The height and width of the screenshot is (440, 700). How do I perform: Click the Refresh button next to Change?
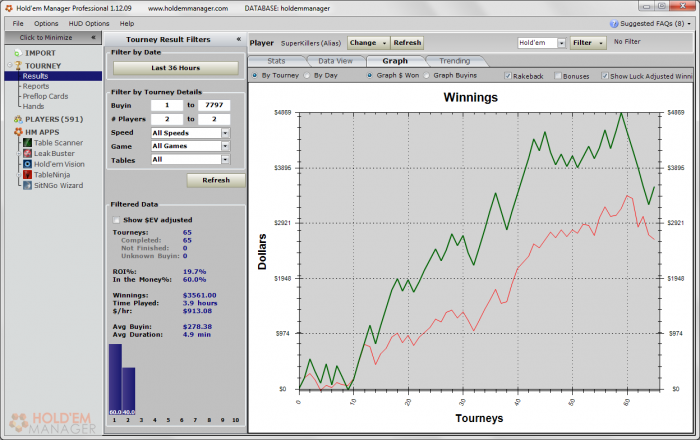point(407,43)
